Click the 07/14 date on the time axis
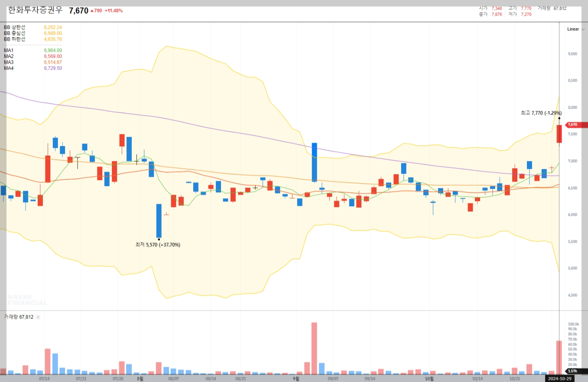This screenshot has height=382, width=588. coord(44,379)
